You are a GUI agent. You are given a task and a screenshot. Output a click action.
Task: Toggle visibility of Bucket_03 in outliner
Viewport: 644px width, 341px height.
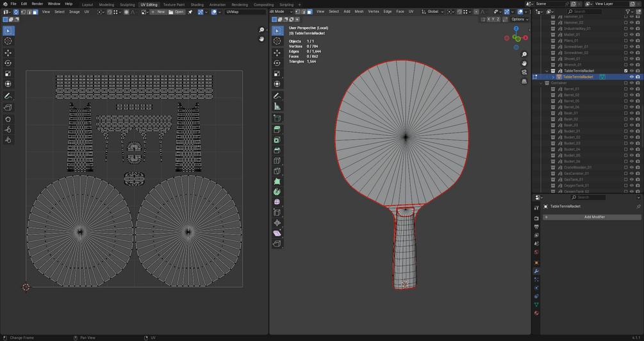(631, 143)
